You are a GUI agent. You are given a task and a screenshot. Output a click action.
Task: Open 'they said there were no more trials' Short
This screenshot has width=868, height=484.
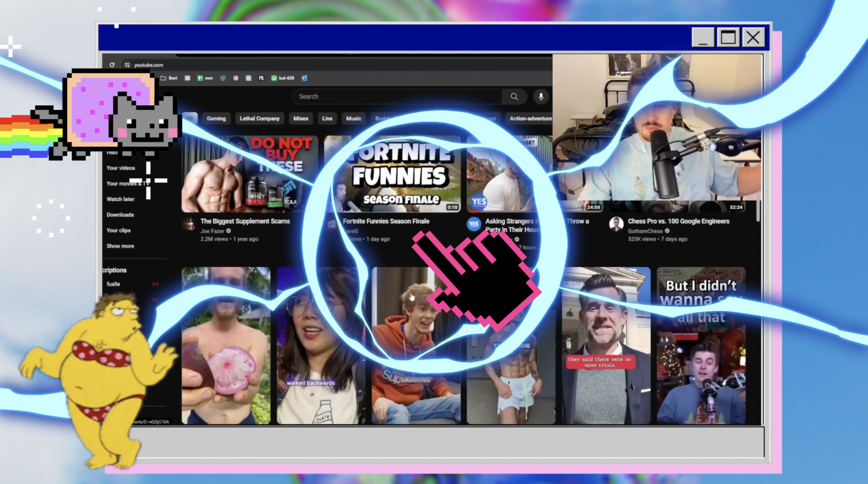click(x=606, y=345)
